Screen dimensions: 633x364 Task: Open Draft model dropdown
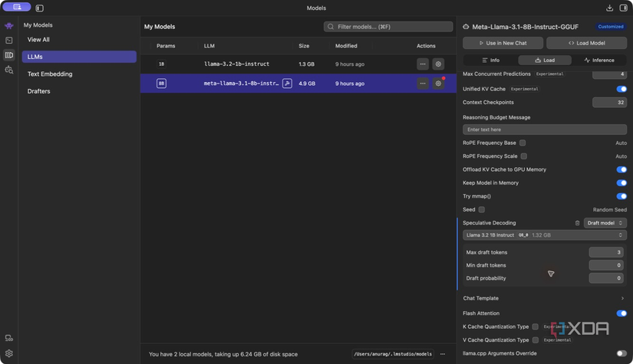(x=605, y=223)
